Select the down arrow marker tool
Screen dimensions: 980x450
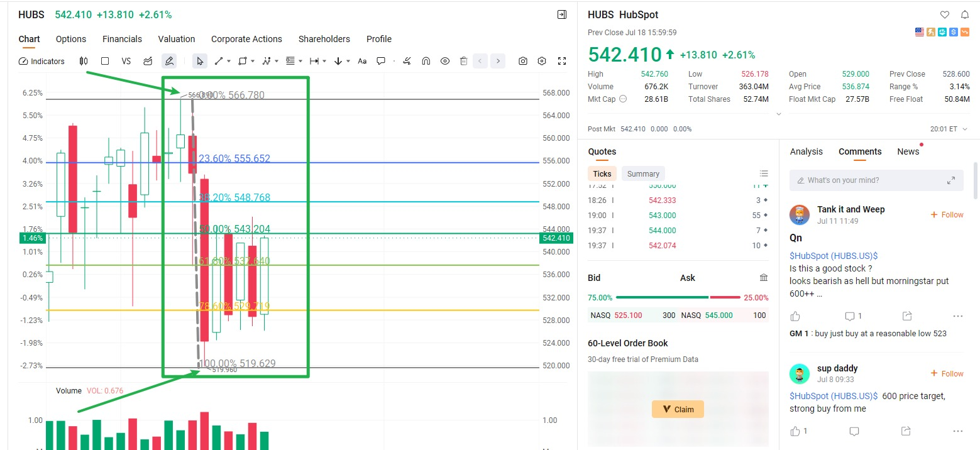pos(338,61)
